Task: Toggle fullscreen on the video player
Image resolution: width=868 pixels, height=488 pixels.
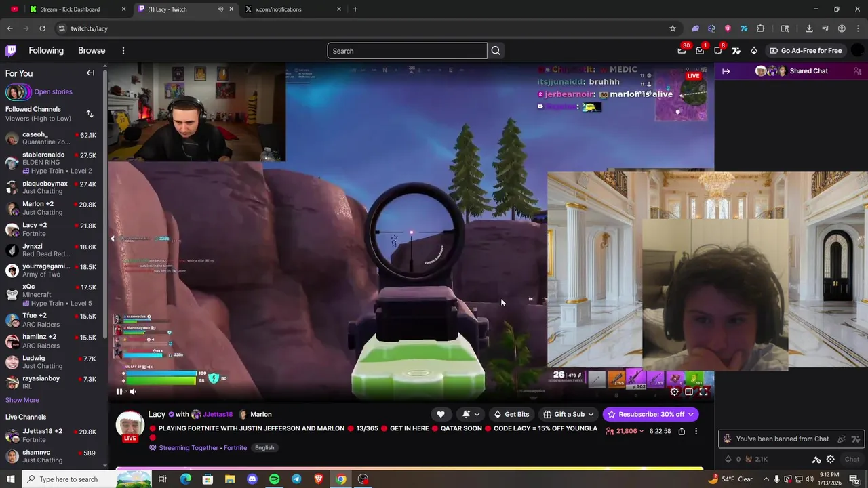Action: pos(703,392)
